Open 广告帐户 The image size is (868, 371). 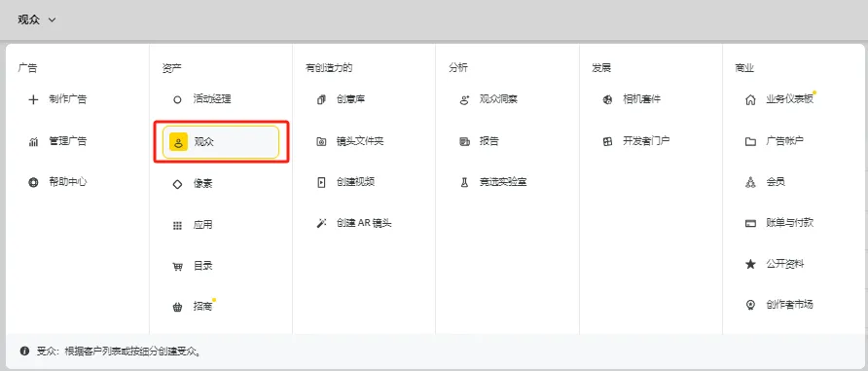(785, 141)
